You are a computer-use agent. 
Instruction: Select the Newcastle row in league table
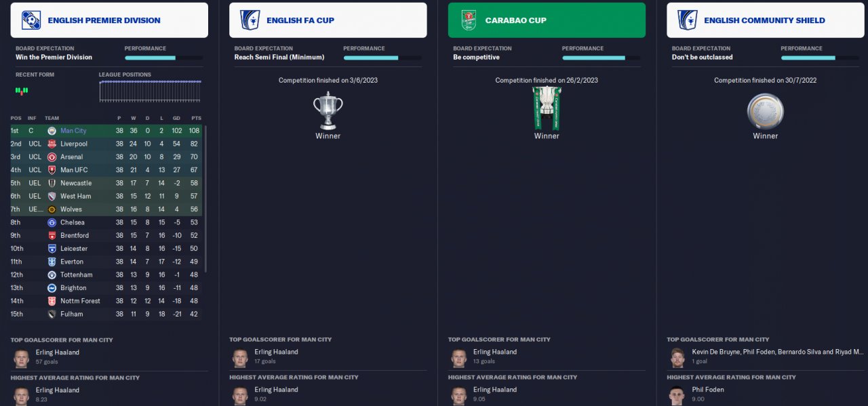coord(106,183)
